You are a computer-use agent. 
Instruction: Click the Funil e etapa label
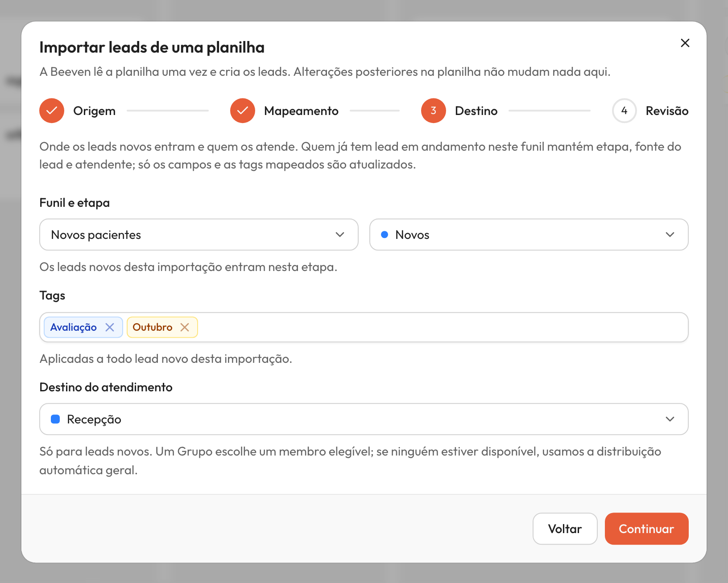(x=74, y=203)
